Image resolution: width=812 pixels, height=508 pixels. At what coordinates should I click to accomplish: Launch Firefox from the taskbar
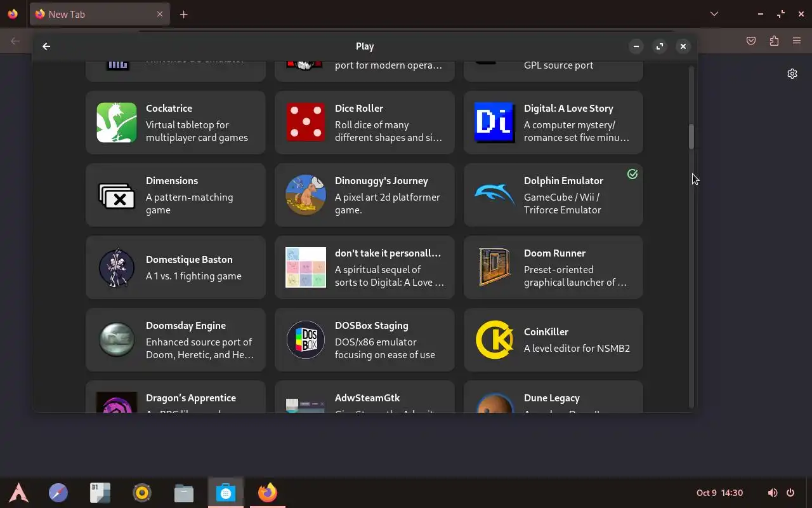[x=268, y=493]
